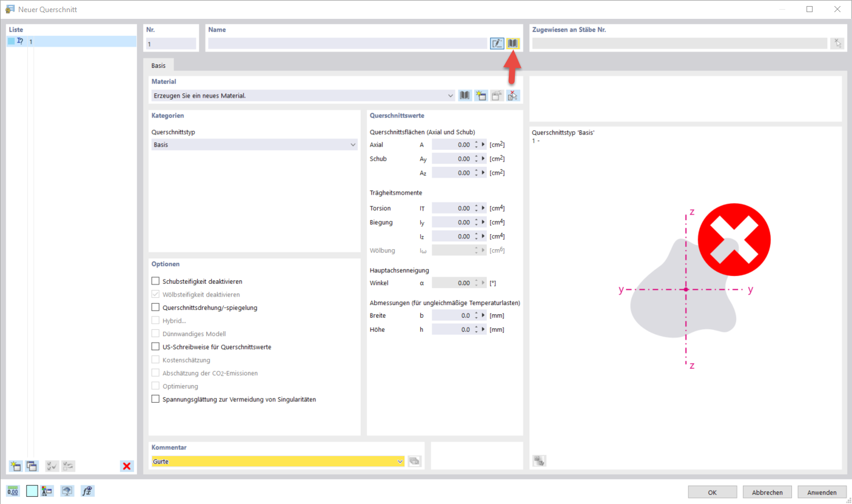Click the edit material icon in Material row
Viewport: 852px width, 504px height.
pos(497,95)
